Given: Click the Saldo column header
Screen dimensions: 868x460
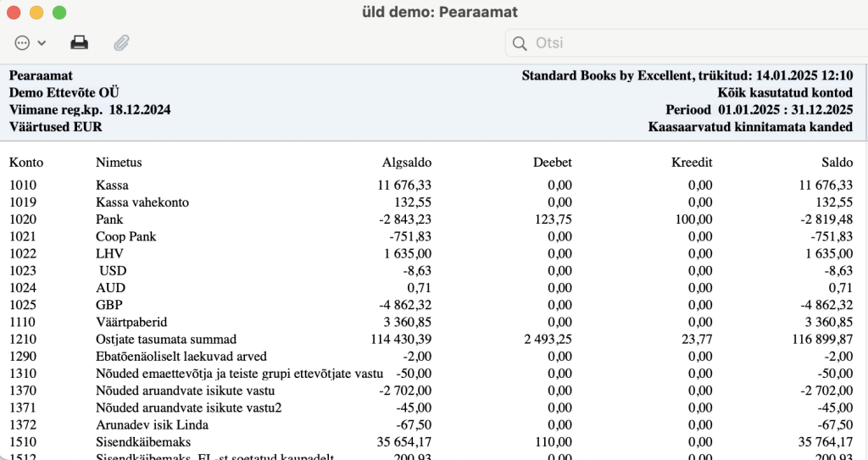Looking at the screenshot, I should pyautogui.click(x=837, y=162).
